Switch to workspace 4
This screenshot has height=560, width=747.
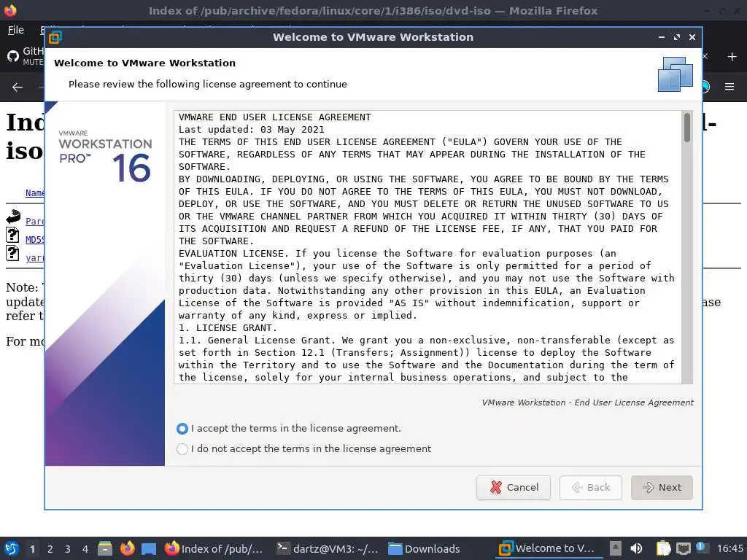click(x=85, y=549)
